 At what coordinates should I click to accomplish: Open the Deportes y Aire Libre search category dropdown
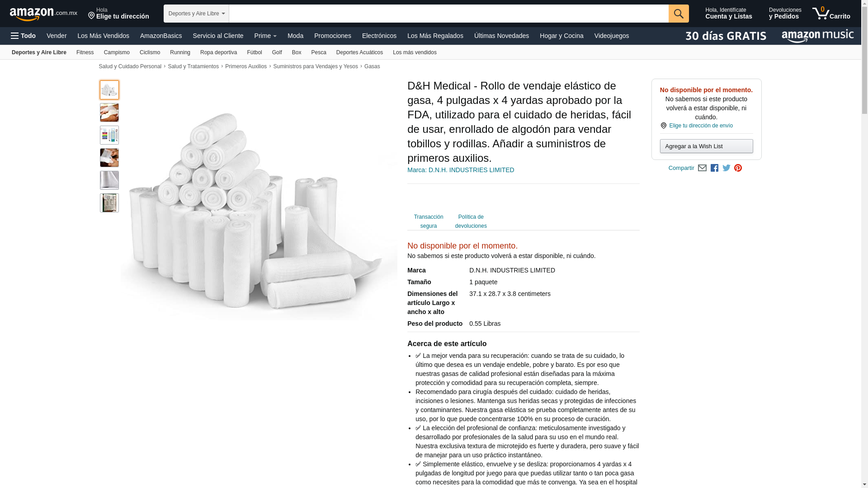196,14
